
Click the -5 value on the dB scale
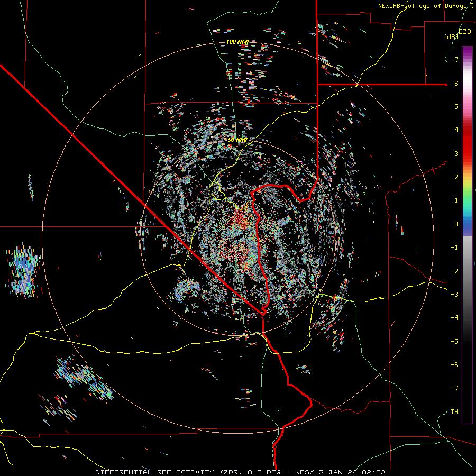point(454,342)
